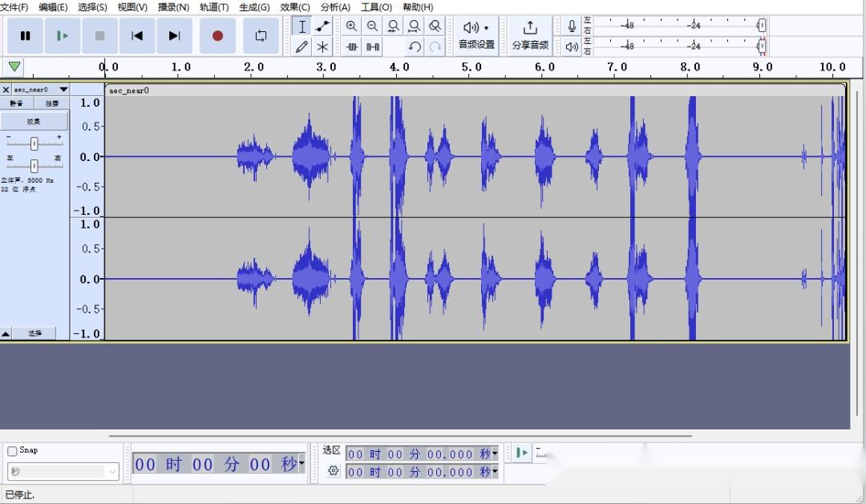Open the 工具(O) menu
This screenshot has height=504, width=866.
click(376, 7)
